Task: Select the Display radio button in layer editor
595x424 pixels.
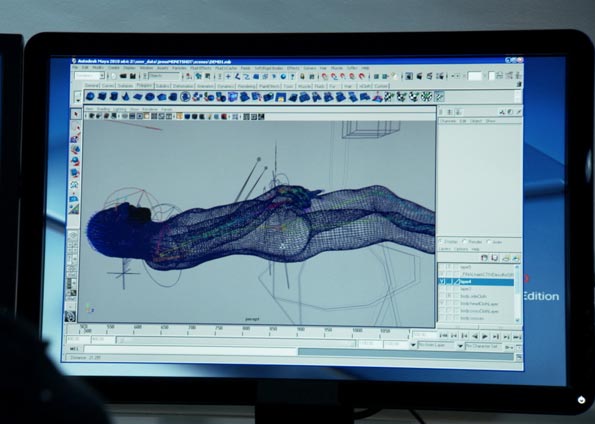Action: 441,241
